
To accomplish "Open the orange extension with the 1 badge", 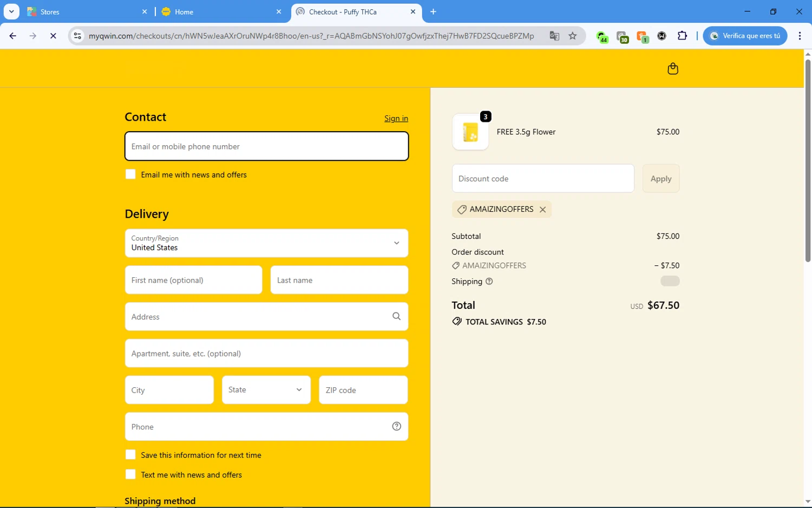I will [642, 36].
